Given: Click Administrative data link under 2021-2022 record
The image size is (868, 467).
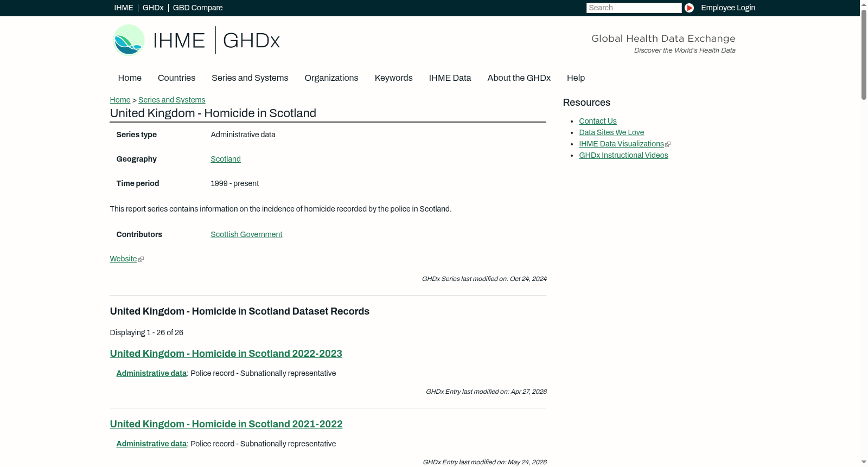Looking at the screenshot, I should click(x=151, y=444).
